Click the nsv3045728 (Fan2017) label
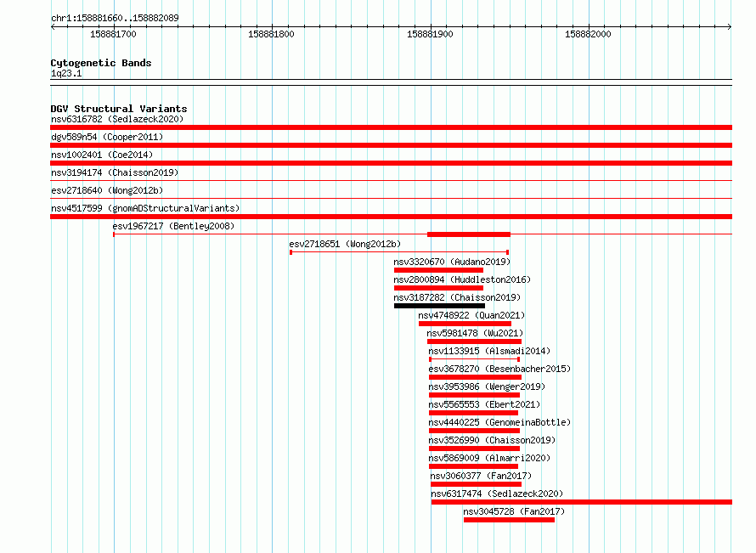The width and height of the screenshot is (756, 553). (514, 511)
